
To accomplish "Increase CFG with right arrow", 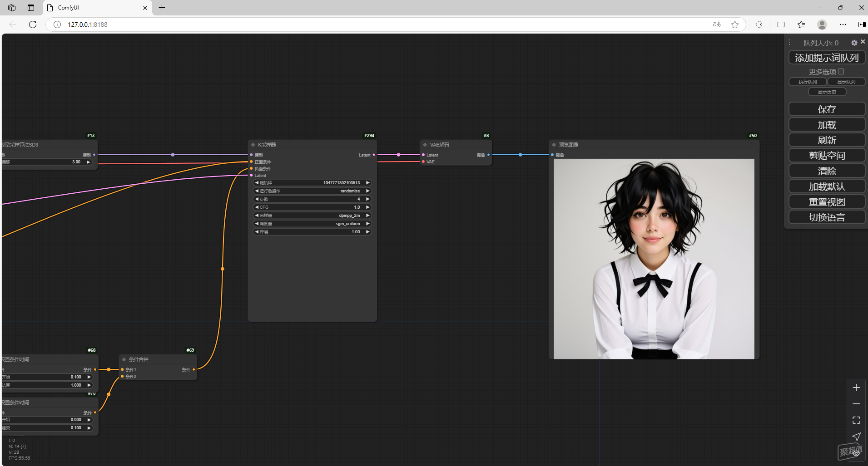I will [368, 207].
